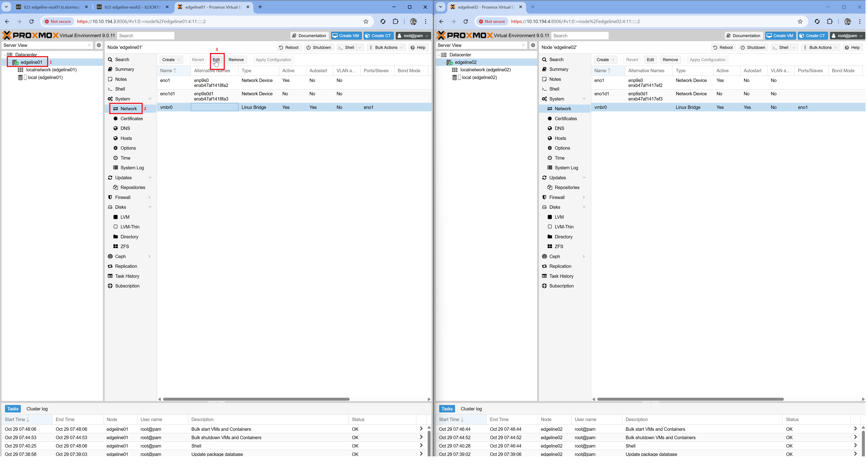Open Documentation in edgeline02 window
Image resolution: width=868 pixels, height=467 pixels.
click(x=743, y=36)
